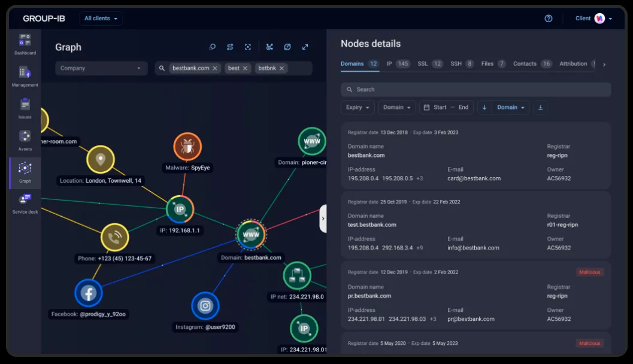Image resolution: width=633 pixels, height=364 pixels.
Task: Click the +9 IPs under test.bestbank.com
Action: tap(419, 248)
